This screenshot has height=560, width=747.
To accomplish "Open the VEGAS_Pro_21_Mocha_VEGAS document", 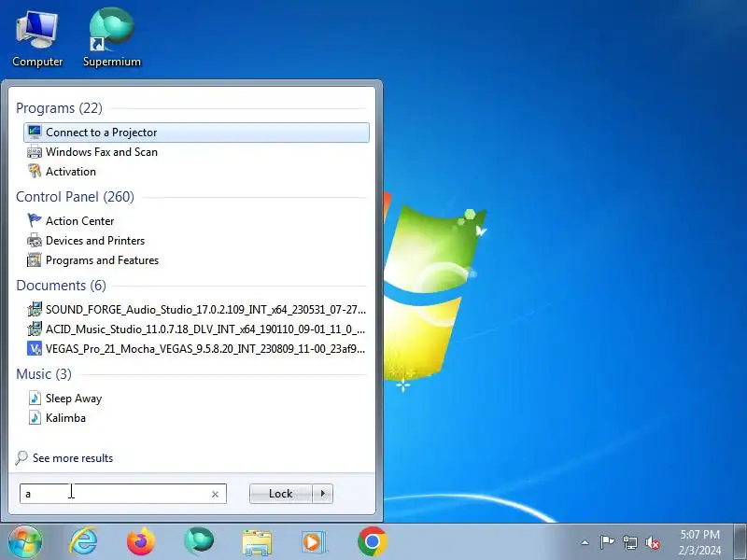I will click(x=196, y=348).
